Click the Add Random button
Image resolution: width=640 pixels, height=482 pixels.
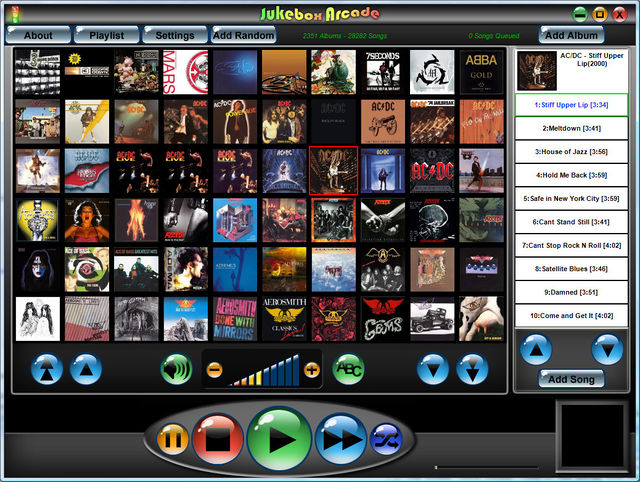[243, 35]
